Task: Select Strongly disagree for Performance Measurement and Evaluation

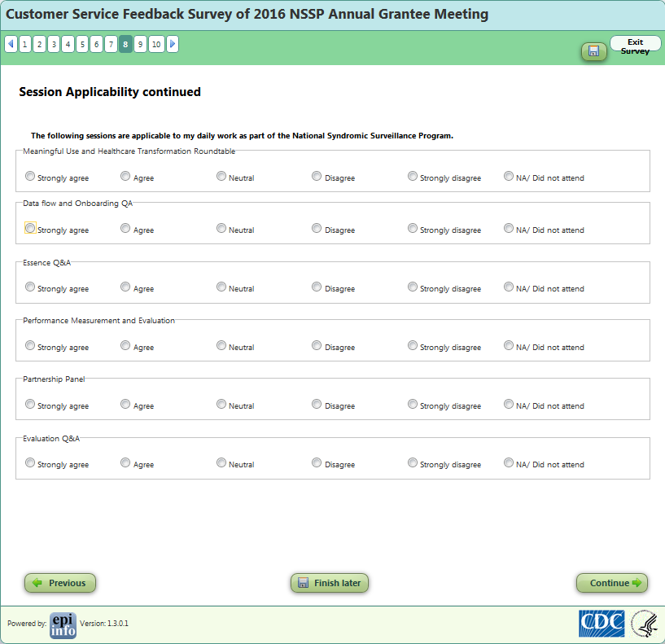Action: pos(413,345)
